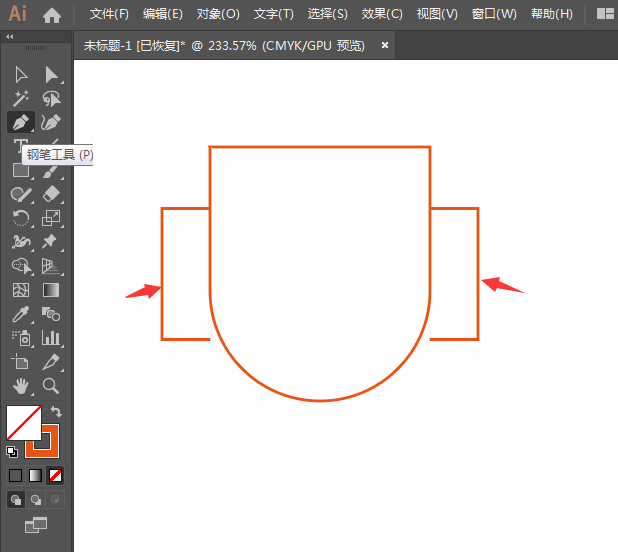
Task: Change the screen mode
Action: tap(36, 525)
